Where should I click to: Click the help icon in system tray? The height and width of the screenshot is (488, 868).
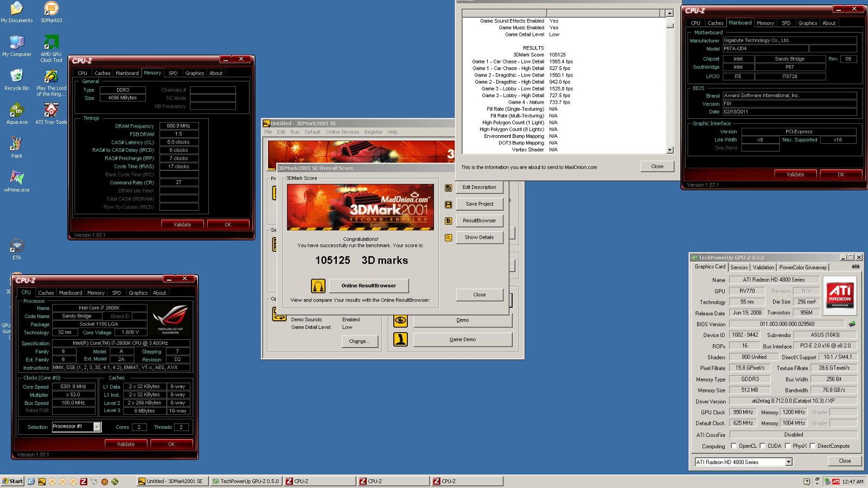[807, 481]
